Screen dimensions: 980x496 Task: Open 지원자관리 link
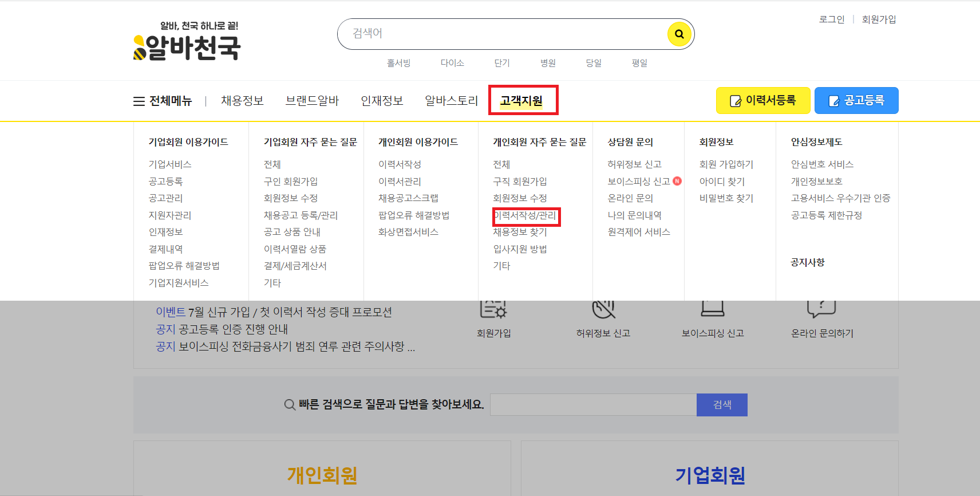[x=170, y=215]
